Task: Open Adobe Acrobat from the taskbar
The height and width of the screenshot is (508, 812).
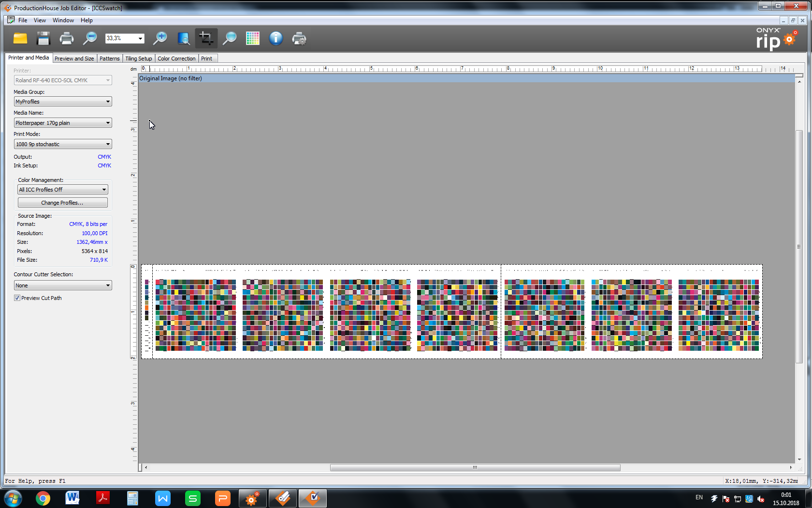Action: pyautogui.click(x=102, y=498)
